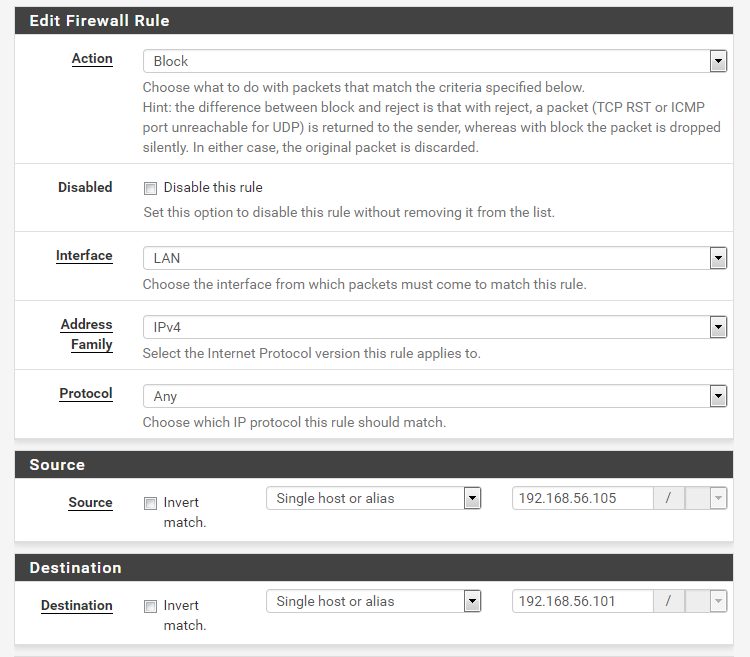Open the Address Family dropdown showing IPv4
750x657 pixels.
pos(434,327)
